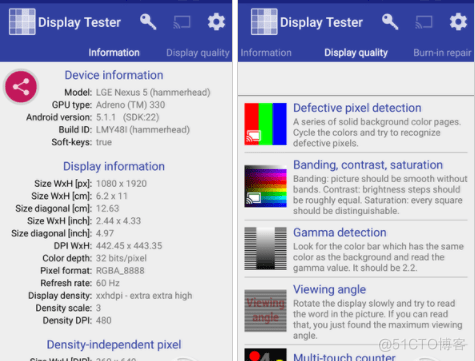
Task: Tap the share button in left screen
Action: (21, 87)
